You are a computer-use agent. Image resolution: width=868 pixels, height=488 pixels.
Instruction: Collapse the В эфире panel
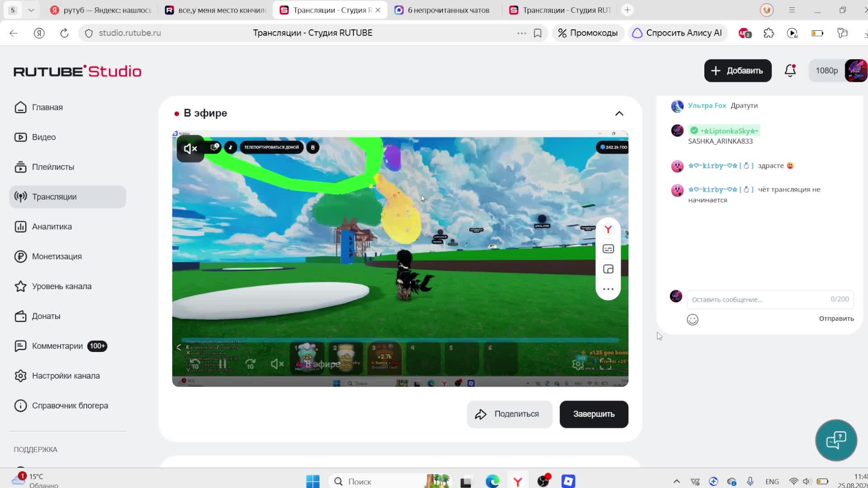point(619,113)
